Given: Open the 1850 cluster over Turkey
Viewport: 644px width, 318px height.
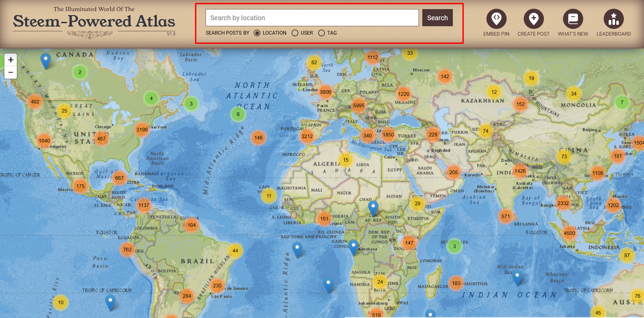Looking at the screenshot, I should coord(388,135).
